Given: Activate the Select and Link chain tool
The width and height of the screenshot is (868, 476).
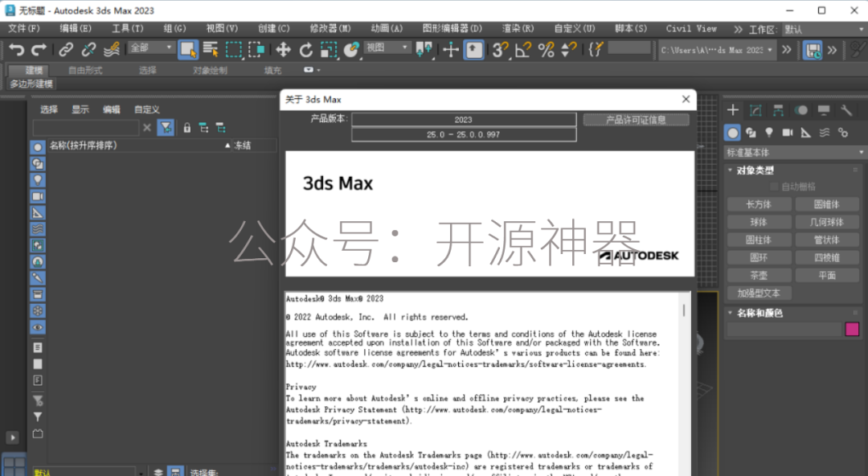Looking at the screenshot, I should (x=66, y=50).
